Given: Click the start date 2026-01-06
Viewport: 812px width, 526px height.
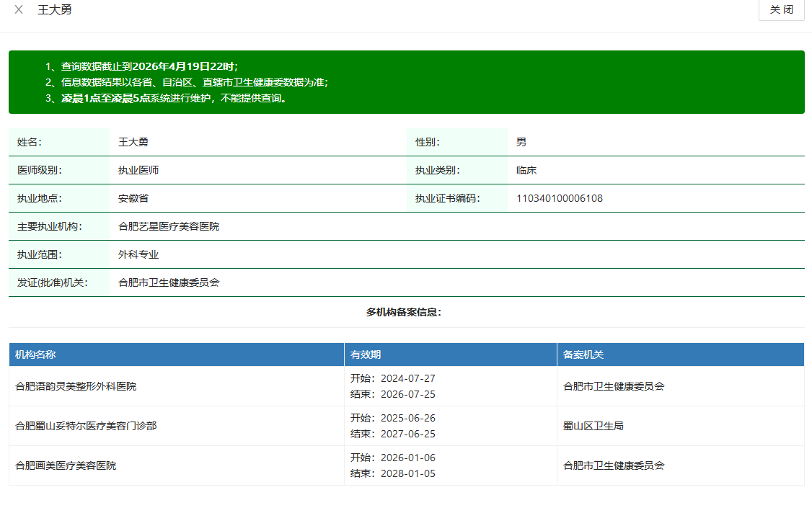Looking at the screenshot, I should [407, 458].
